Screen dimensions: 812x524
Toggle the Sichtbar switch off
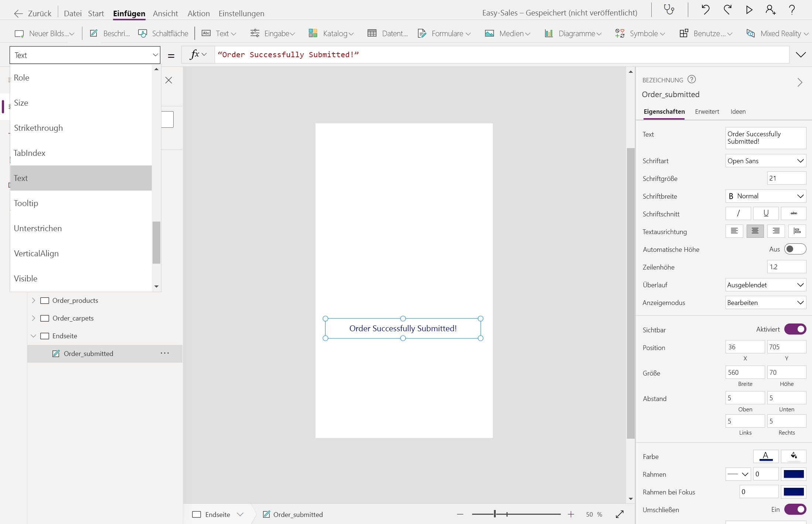pos(795,329)
